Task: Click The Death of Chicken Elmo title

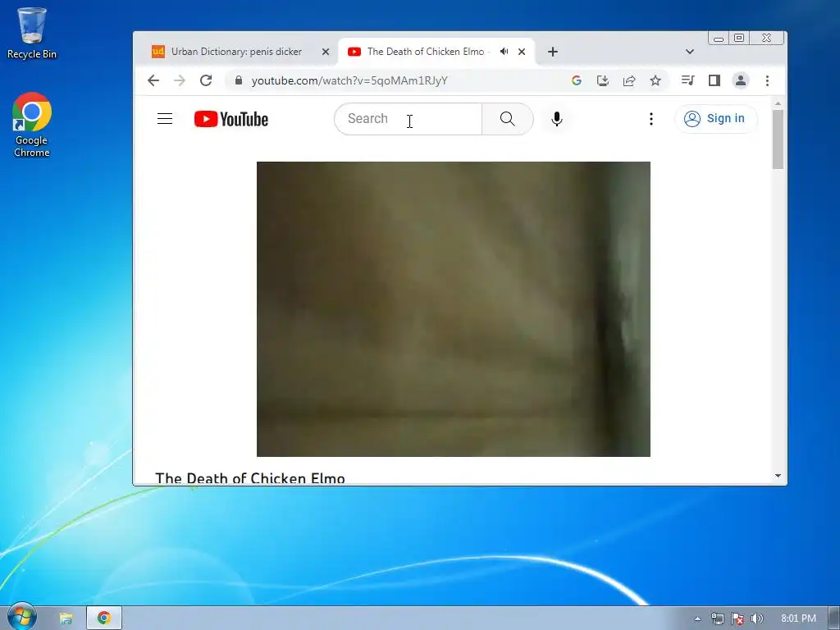Action: pos(250,478)
